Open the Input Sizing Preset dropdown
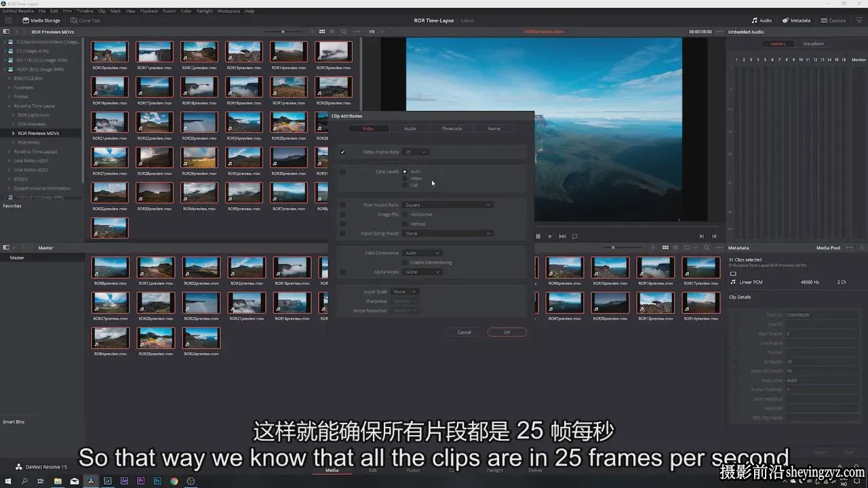The image size is (868, 488). click(448, 233)
